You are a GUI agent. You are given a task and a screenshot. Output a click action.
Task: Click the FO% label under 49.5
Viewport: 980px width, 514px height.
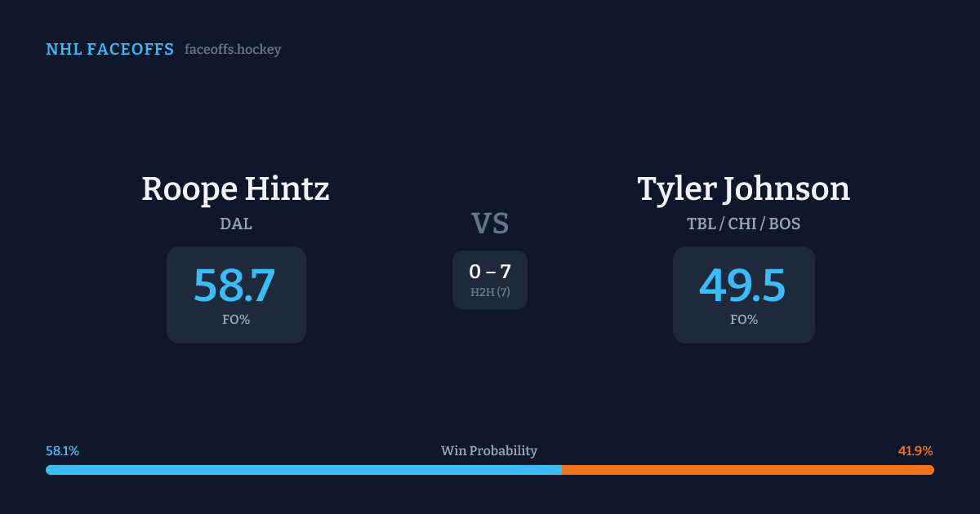coord(744,320)
